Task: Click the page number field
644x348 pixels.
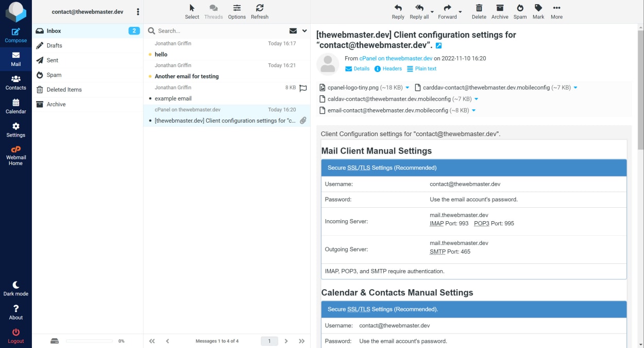Action: coord(269,341)
